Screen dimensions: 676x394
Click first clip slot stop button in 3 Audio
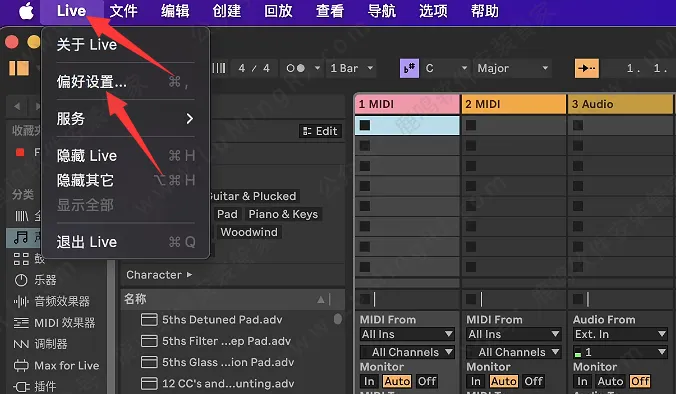tap(578, 125)
